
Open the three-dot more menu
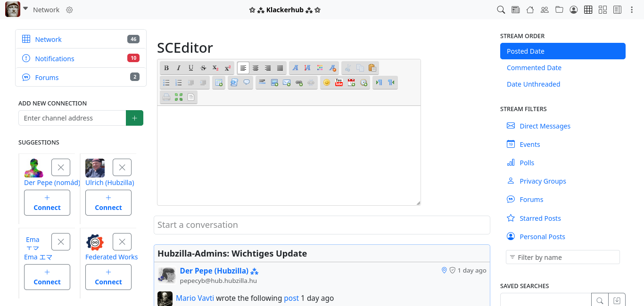(632, 10)
